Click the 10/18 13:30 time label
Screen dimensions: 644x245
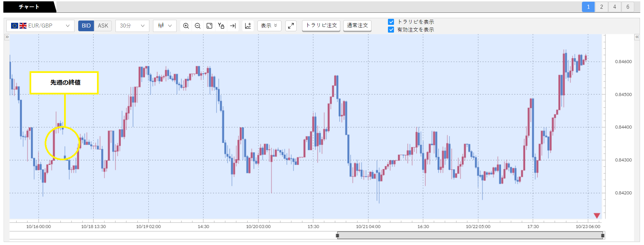(x=93, y=227)
